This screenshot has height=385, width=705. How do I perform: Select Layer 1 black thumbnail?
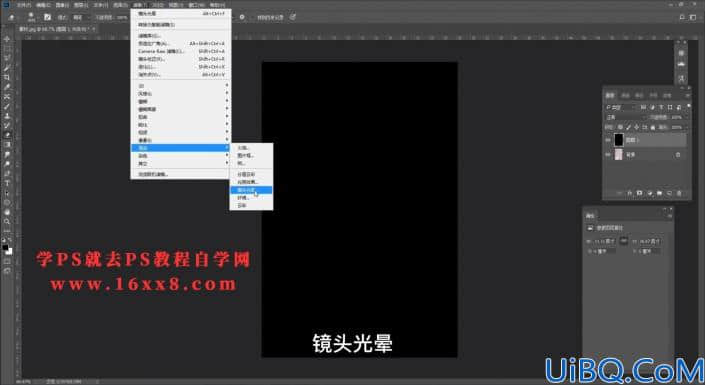coord(619,140)
